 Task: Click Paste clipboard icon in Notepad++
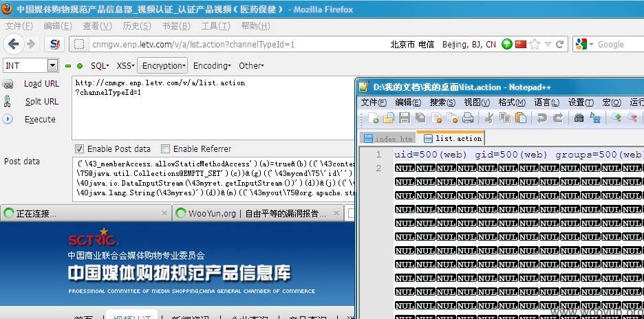point(521,118)
